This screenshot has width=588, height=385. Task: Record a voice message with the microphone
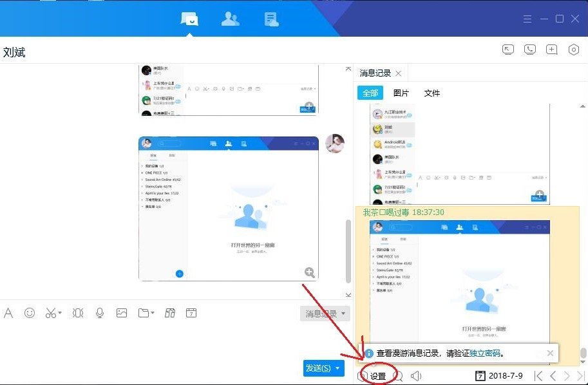[100, 313]
